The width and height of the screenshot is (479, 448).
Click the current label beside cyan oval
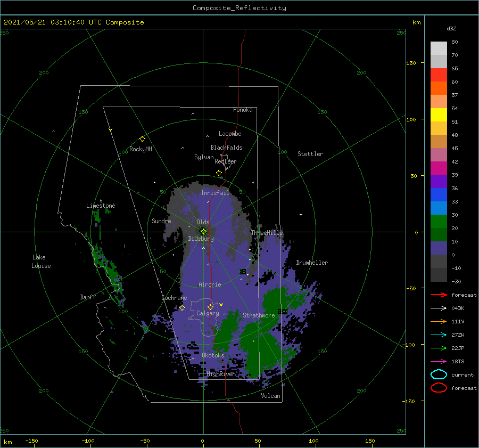coord(463,375)
